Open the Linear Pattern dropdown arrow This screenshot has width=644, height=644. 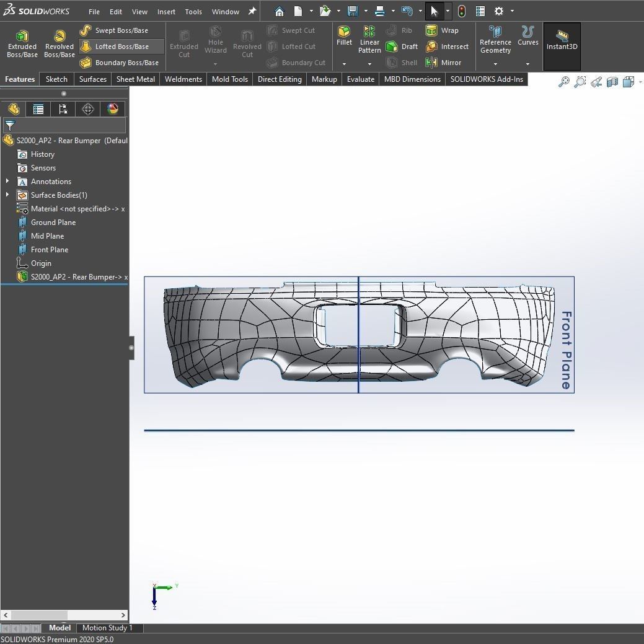369,64
